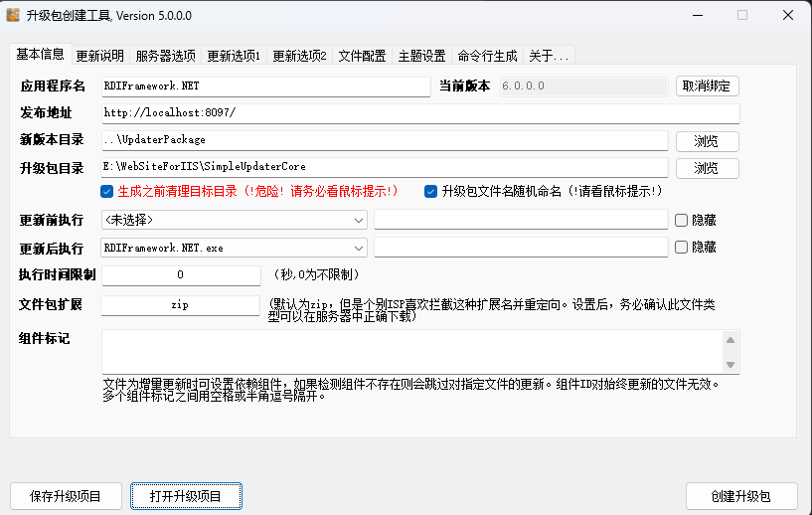Switch to 更新说明 tab

coord(100,56)
